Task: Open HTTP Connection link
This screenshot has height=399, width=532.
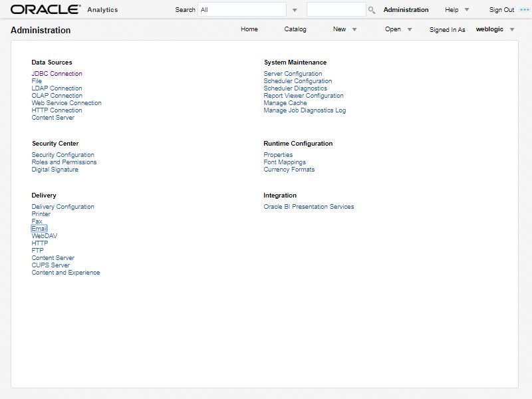Action: (x=57, y=110)
